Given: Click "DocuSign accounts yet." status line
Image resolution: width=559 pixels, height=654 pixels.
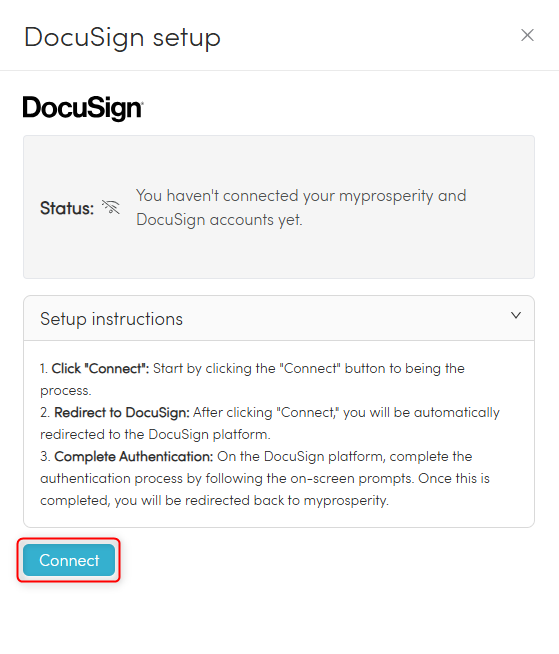Looking at the screenshot, I should pyautogui.click(x=219, y=219).
